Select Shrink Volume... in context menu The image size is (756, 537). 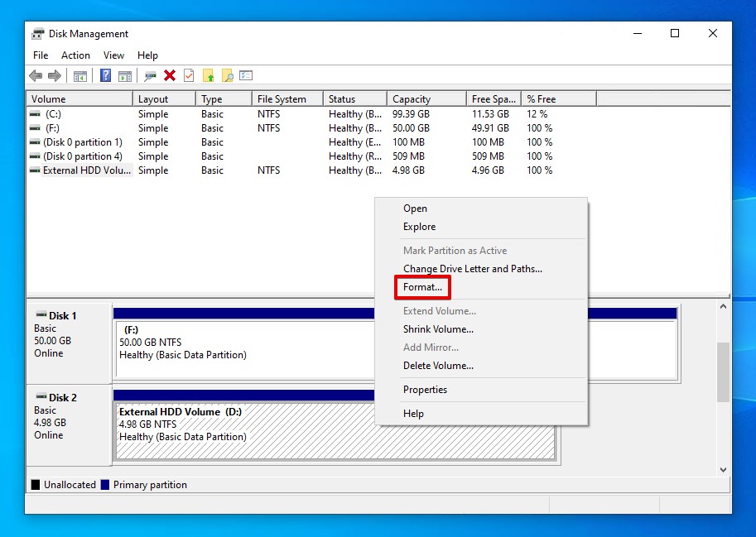pyautogui.click(x=438, y=329)
